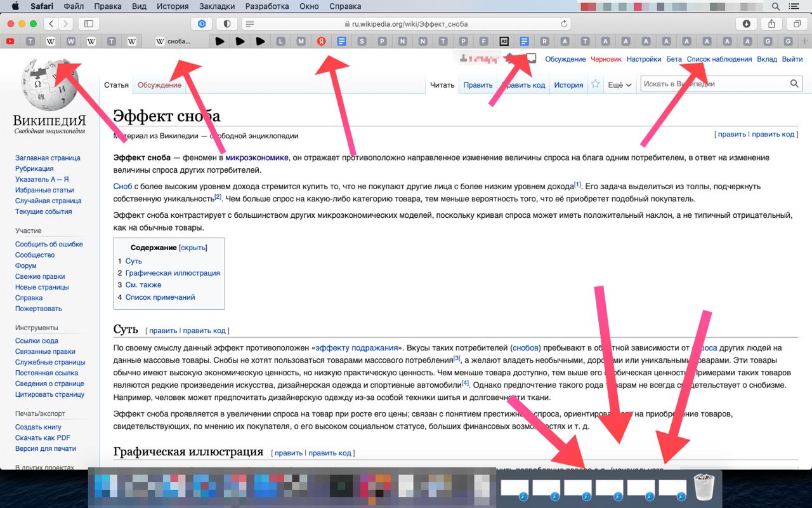The width and height of the screenshot is (812, 508).
Task: Open Случайная страница in the sidebar
Action: (x=48, y=201)
